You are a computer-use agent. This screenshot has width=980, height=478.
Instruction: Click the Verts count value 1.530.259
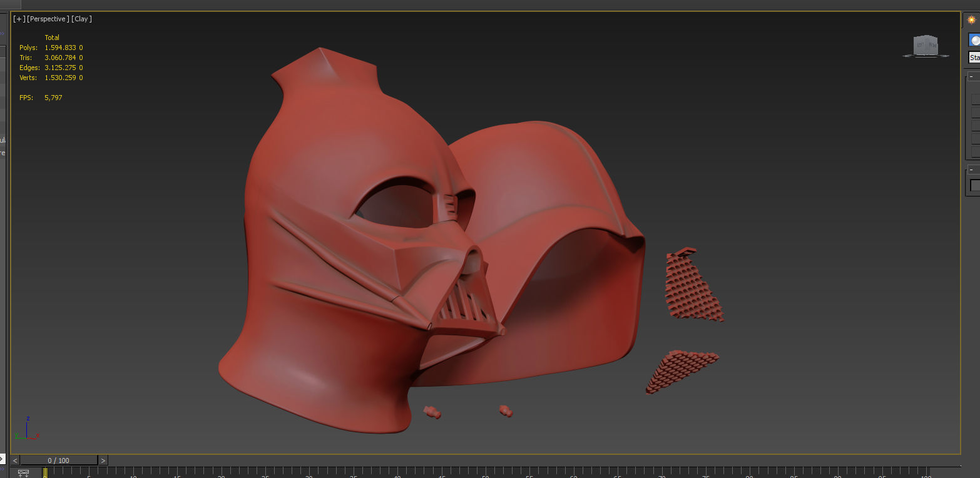60,78
